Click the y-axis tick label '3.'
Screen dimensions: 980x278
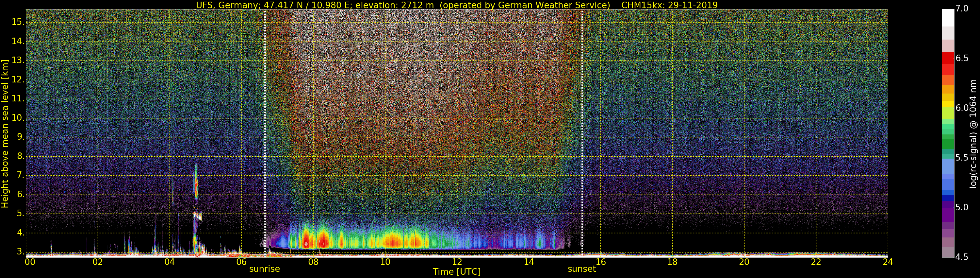click(21, 252)
